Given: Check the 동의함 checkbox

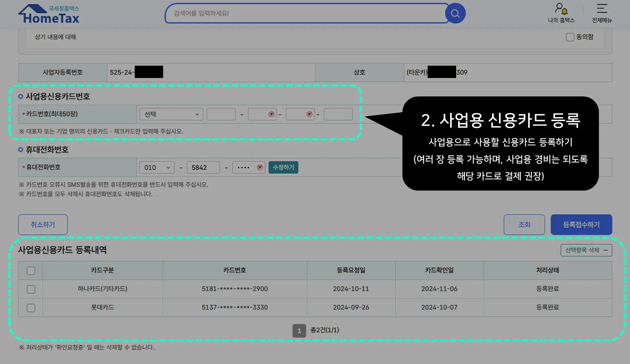Looking at the screenshot, I should 570,37.
